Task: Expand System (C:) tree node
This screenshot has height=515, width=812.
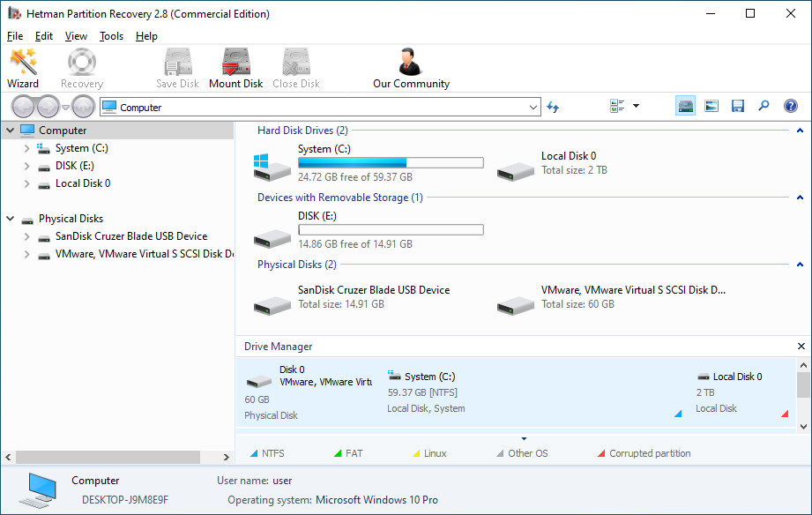Action: point(27,148)
